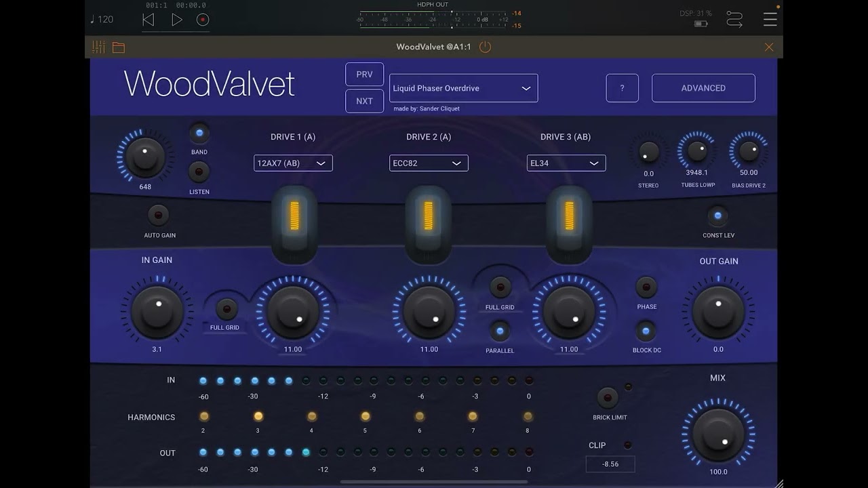Image resolution: width=868 pixels, height=488 pixels.
Task: Open the Drive 1 tube type dropdown 12AX7
Action: [x=293, y=163]
